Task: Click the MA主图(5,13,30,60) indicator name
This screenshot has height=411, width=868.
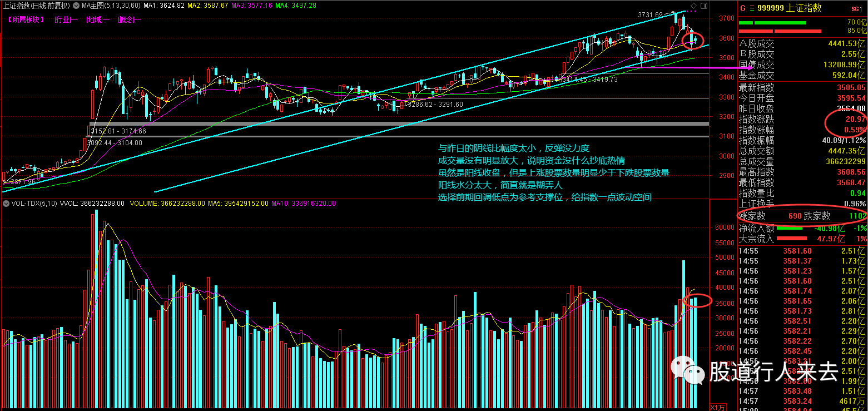Action: 111,6
